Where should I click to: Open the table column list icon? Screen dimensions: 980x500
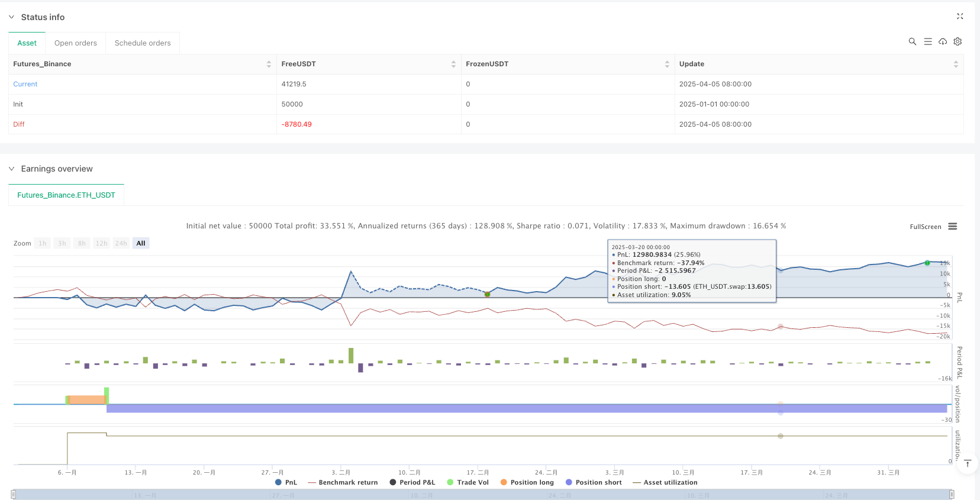(927, 41)
